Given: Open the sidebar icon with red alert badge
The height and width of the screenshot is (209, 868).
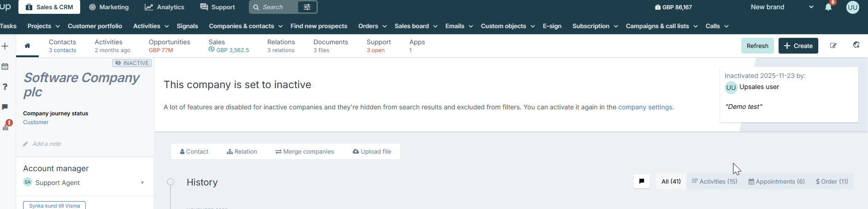Looking at the screenshot, I should click(6, 125).
